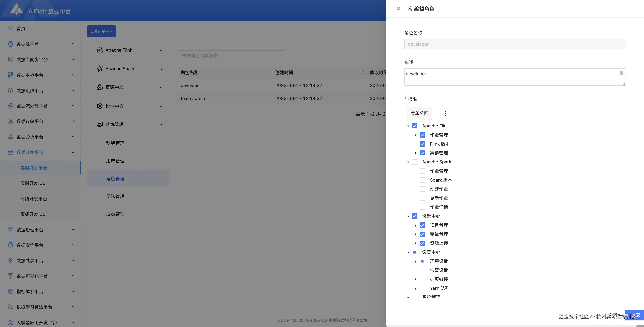The width and height of the screenshot is (644, 327).
Task: Expand the Yarn 队列 tree item
Action: [x=416, y=288]
